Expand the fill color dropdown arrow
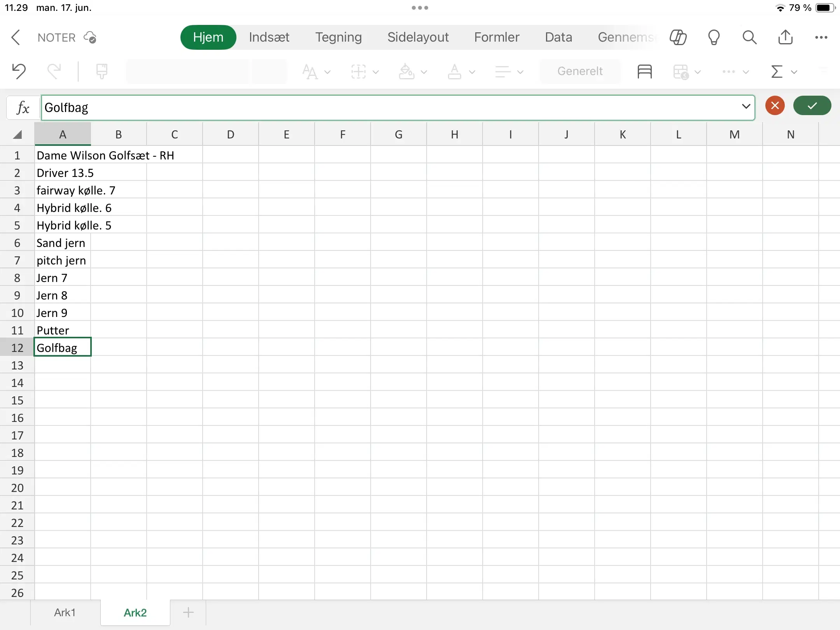The image size is (840, 630). pos(424,72)
